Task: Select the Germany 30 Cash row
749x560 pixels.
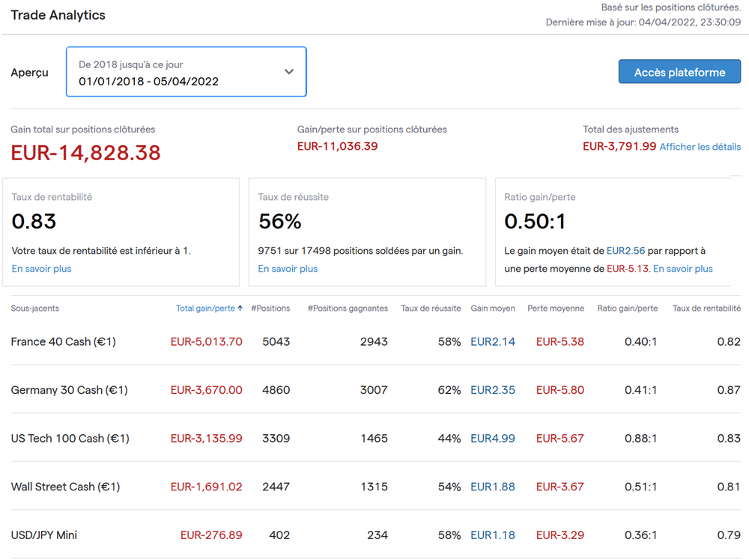Action: click(x=69, y=390)
